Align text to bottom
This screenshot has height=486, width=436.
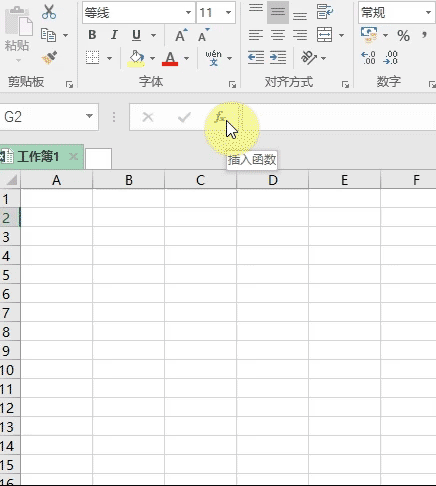300,16
